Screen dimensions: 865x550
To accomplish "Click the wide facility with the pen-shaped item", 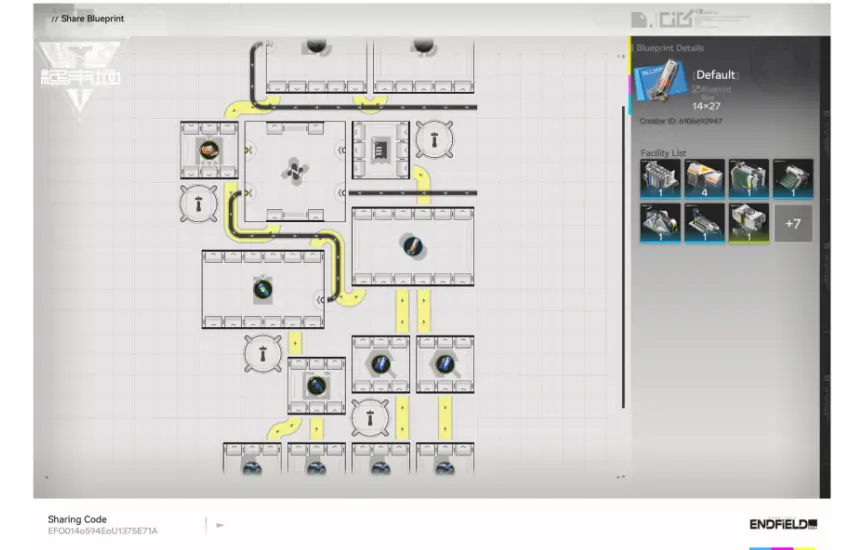I will coord(413,246).
